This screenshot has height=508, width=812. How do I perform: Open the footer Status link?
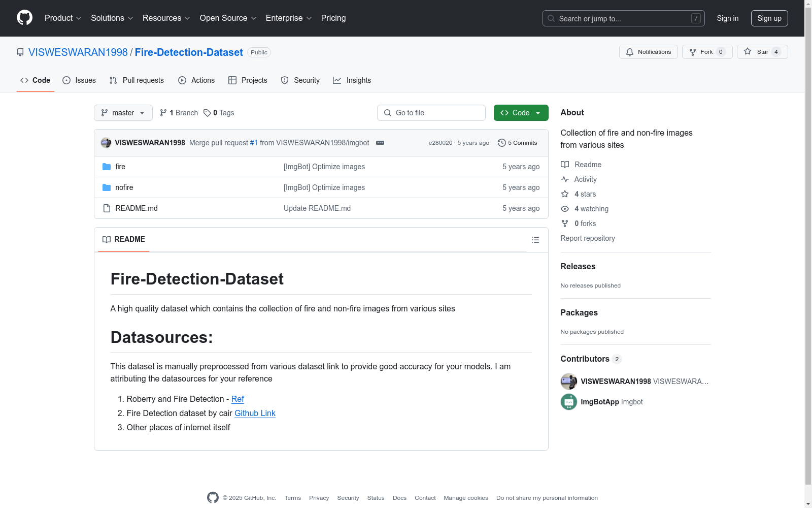coord(376,498)
